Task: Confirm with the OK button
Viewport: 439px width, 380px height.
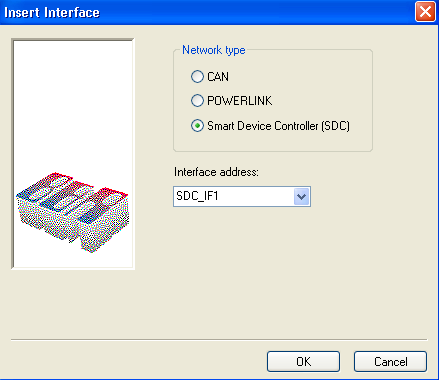Action: [x=303, y=361]
